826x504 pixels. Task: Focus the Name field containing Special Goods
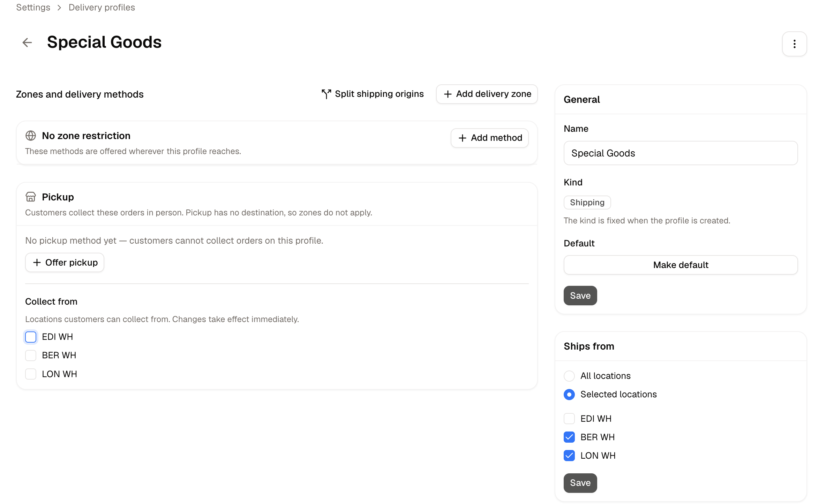[681, 153]
